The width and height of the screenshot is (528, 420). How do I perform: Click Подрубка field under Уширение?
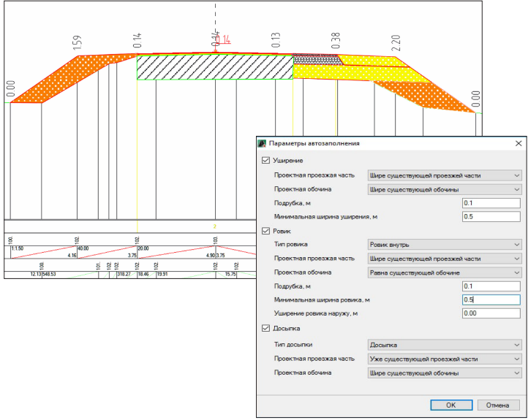click(491, 203)
